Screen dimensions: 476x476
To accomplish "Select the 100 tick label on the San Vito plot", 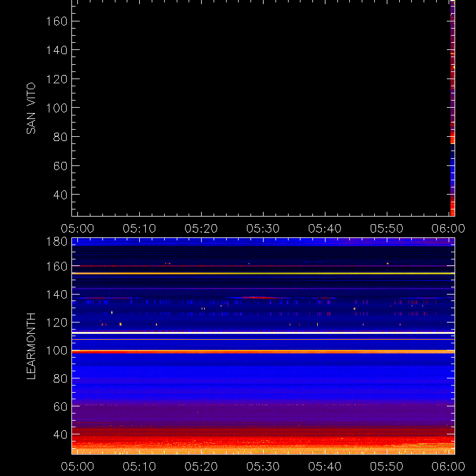I will click(x=57, y=108).
